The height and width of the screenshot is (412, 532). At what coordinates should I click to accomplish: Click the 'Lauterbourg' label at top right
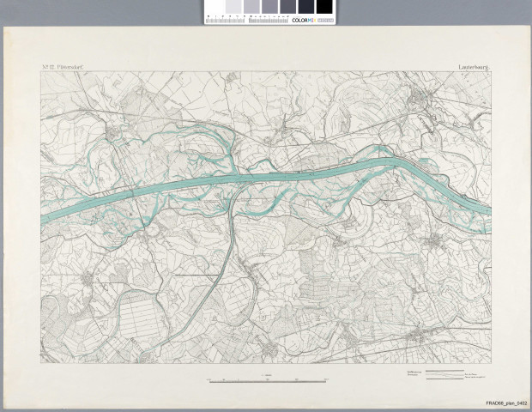pos(471,66)
